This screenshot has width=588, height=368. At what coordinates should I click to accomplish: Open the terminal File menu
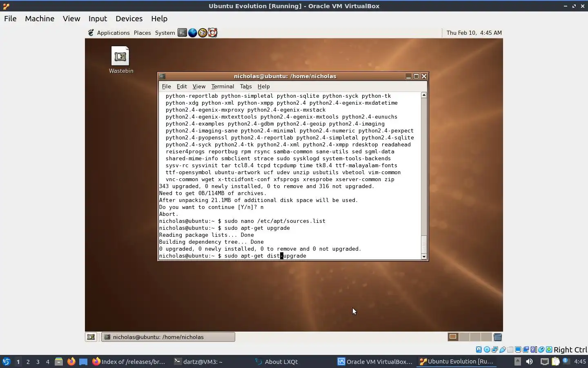click(166, 86)
